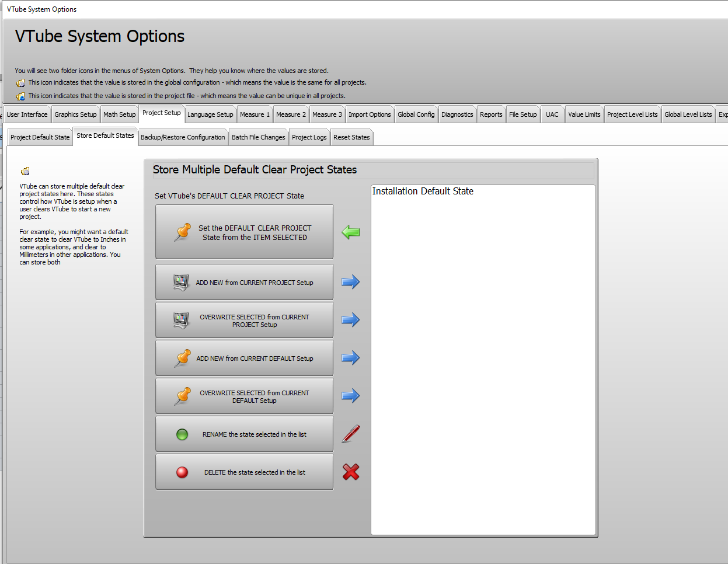Viewport: 728px width, 564px height.
Task: Open the File Setup tab
Action: tap(523, 114)
